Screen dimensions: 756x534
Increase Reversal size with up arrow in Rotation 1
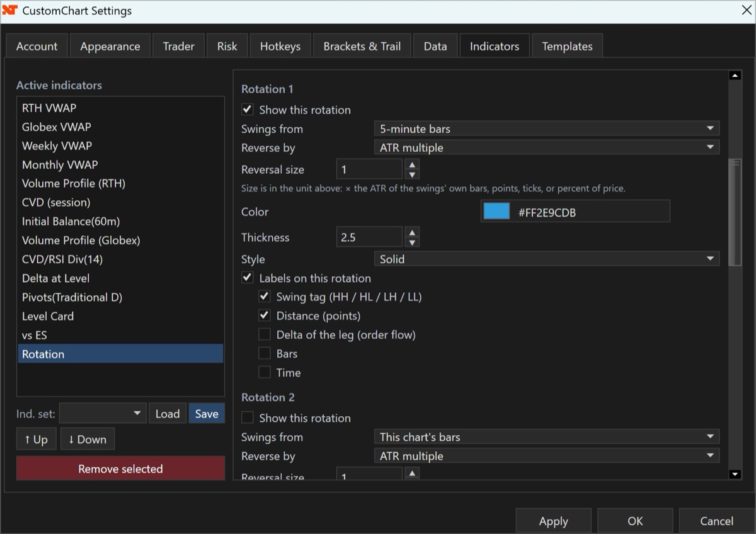pyautogui.click(x=411, y=164)
